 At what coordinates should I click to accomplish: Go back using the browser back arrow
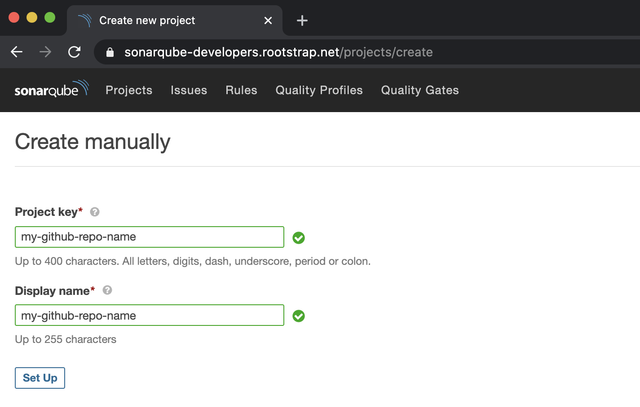(x=16, y=52)
